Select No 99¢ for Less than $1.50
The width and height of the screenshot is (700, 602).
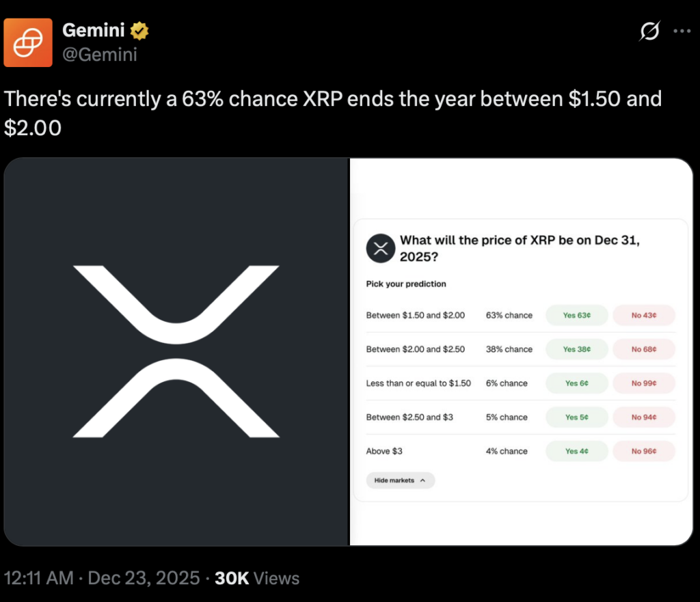[x=643, y=383]
